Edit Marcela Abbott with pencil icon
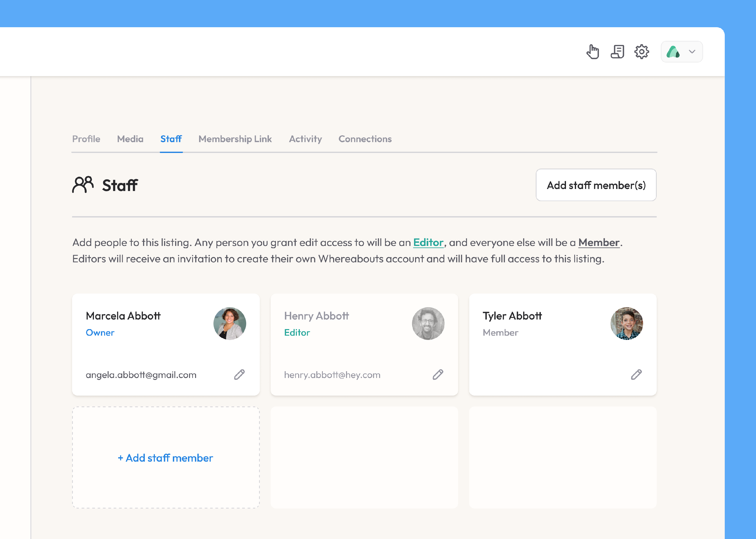This screenshot has width=756, height=539. [239, 374]
